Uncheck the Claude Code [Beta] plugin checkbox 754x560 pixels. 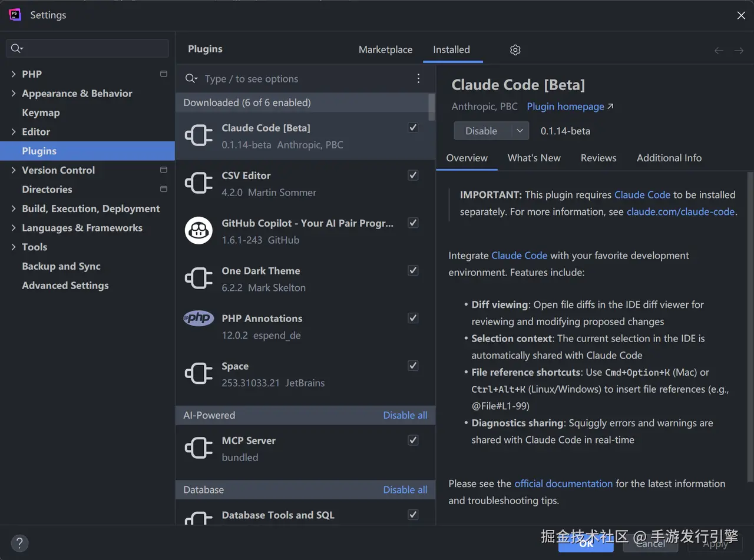coord(413,127)
